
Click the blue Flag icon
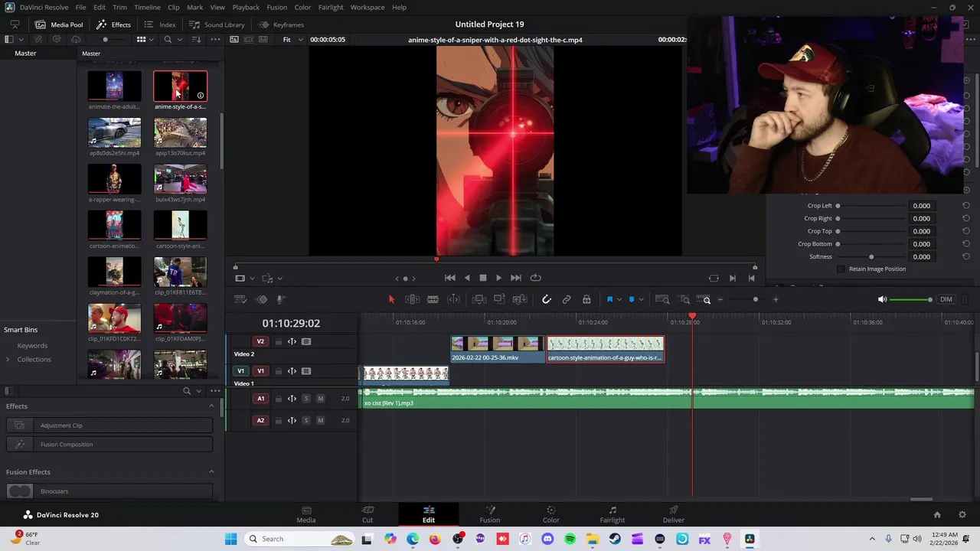click(609, 299)
